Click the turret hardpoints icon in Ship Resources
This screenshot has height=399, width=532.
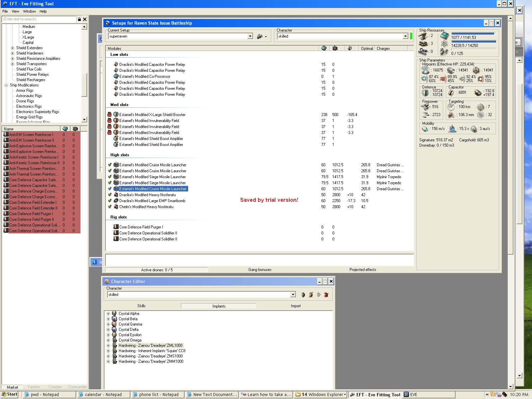point(423,36)
